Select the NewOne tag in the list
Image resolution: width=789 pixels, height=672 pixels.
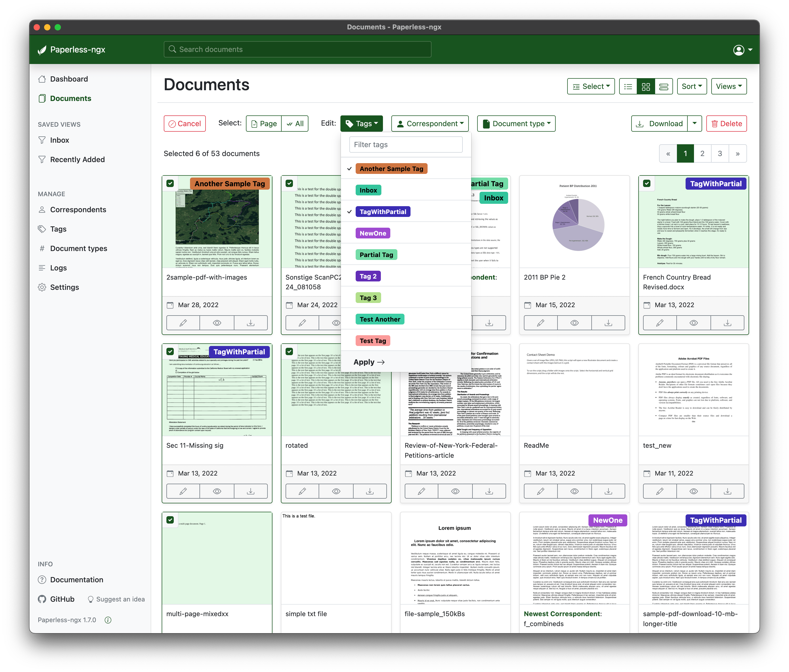click(373, 233)
